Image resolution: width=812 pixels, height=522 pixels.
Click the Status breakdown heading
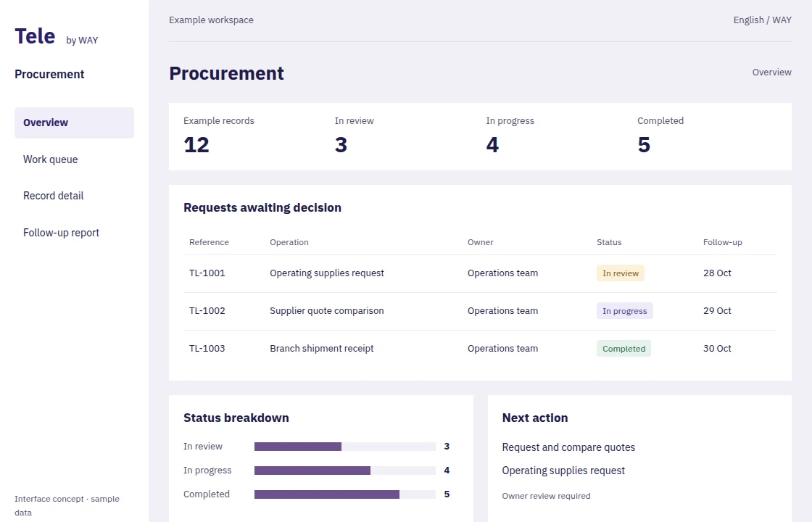coord(236,418)
